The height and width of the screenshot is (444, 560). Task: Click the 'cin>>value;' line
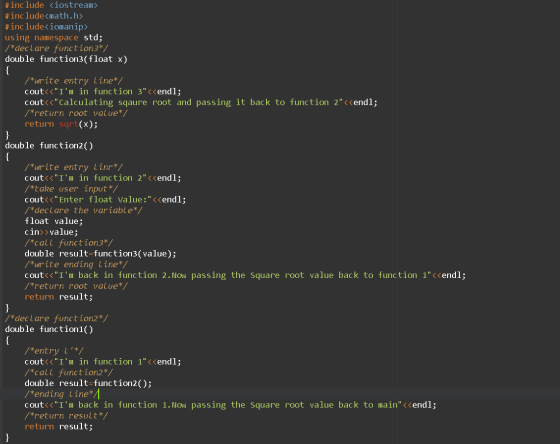pyautogui.click(x=51, y=232)
